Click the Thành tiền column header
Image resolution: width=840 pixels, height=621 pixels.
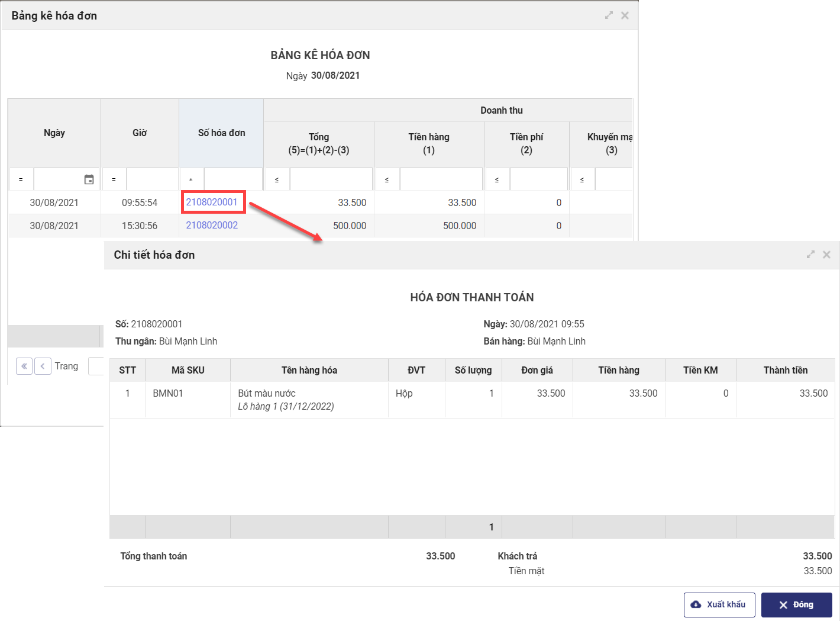click(x=786, y=371)
